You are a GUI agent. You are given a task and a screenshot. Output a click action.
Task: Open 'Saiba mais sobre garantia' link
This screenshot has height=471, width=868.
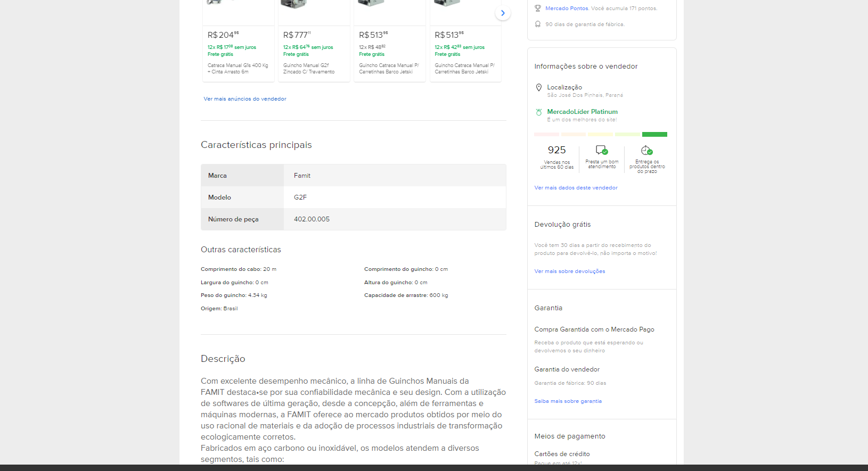click(568, 401)
